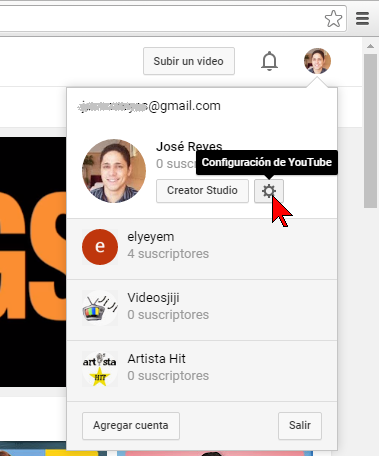
Task: Click Agregar cuenta button
Action: point(131,426)
